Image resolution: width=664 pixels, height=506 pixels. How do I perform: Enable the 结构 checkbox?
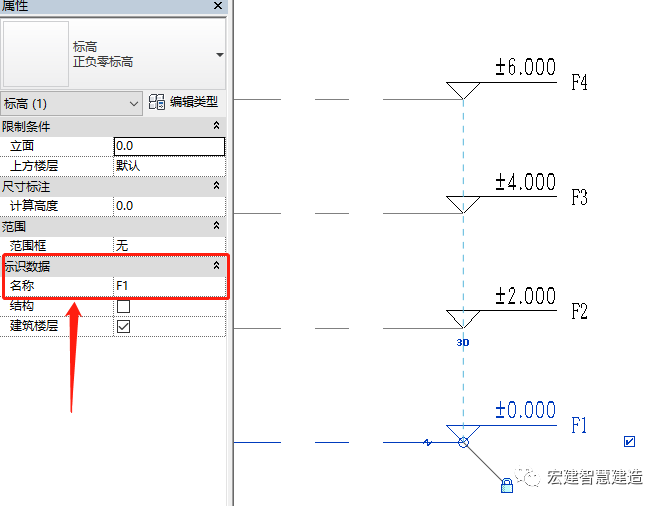(124, 306)
